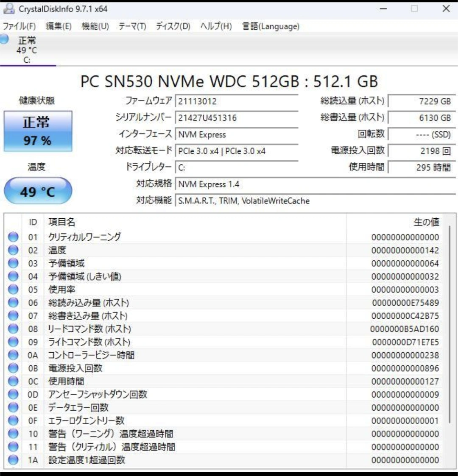The width and height of the screenshot is (458, 476).
Task: Click the transfer mode field PCIe 3.0 x4
Action: 237,151
